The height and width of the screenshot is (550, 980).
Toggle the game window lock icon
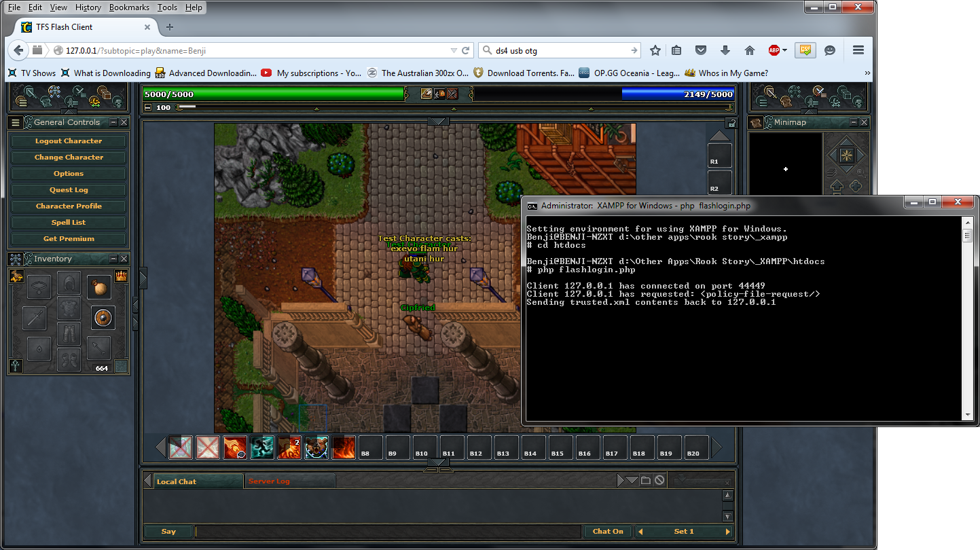pyautogui.click(x=731, y=124)
